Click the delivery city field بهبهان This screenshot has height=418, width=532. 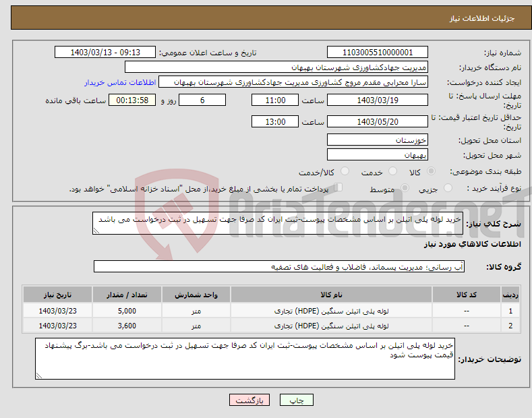click(x=378, y=154)
